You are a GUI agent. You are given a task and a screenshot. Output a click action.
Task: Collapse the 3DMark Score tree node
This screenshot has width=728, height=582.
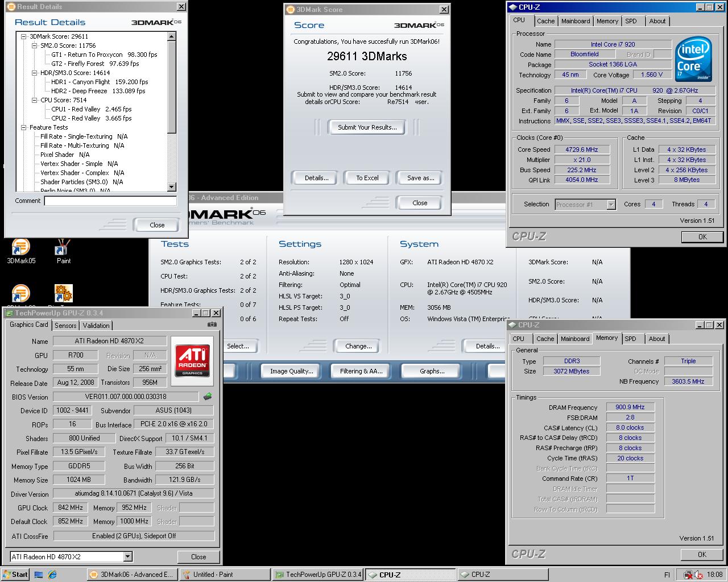pyautogui.click(x=24, y=36)
